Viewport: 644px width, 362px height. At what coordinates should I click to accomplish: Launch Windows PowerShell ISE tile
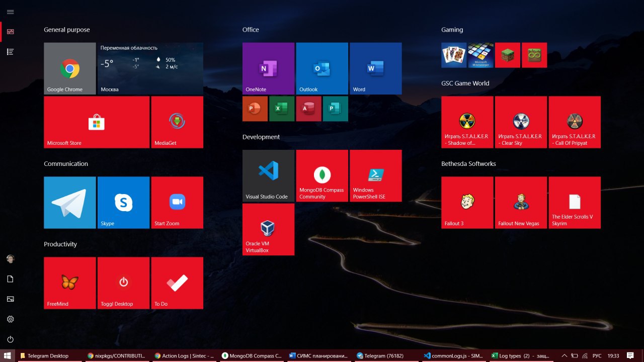376,176
